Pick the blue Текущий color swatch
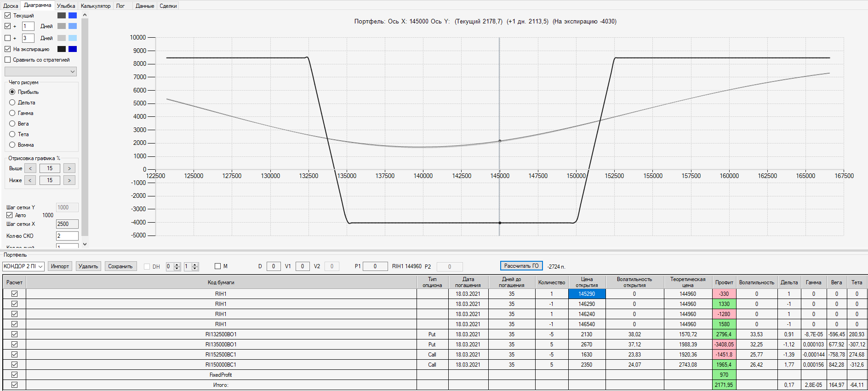Image resolution: width=868 pixels, height=391 pixels. (73, 15)
